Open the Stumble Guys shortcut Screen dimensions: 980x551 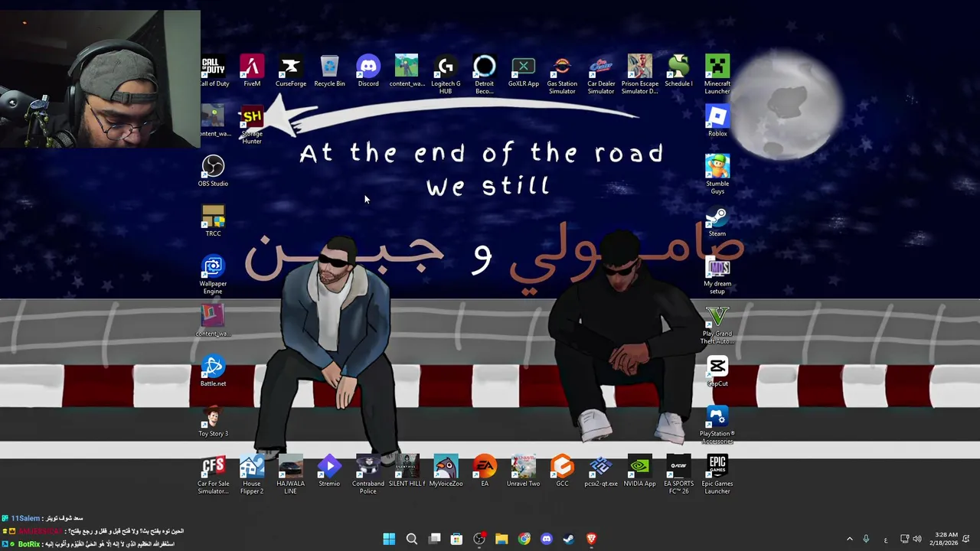tap(717, 174)
